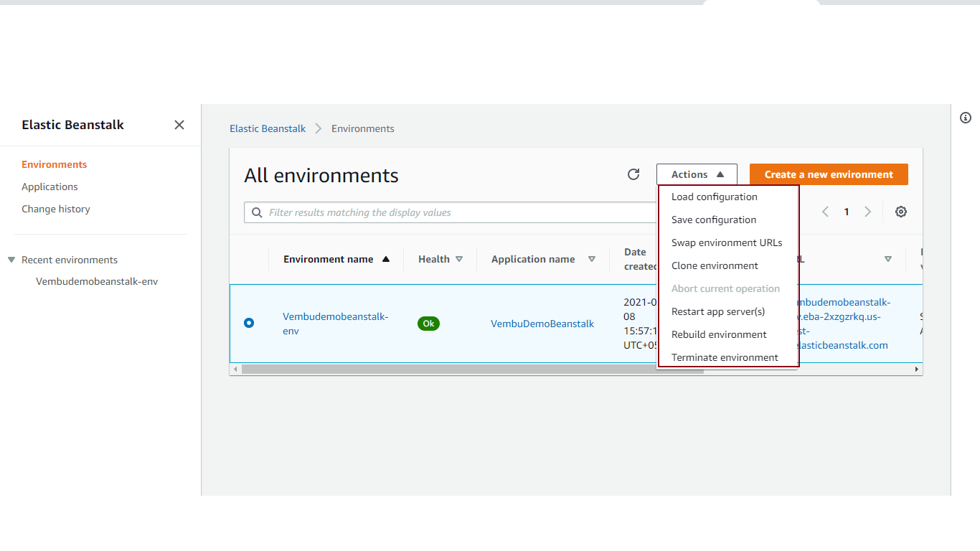Open the environment URL link
The height and width of the screenshot is (551, 980).
pos(844,324)
